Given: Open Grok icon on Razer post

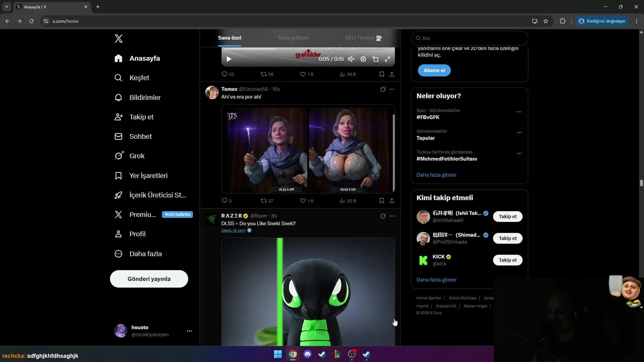Looking at the screenshot, I should [383, 216].
